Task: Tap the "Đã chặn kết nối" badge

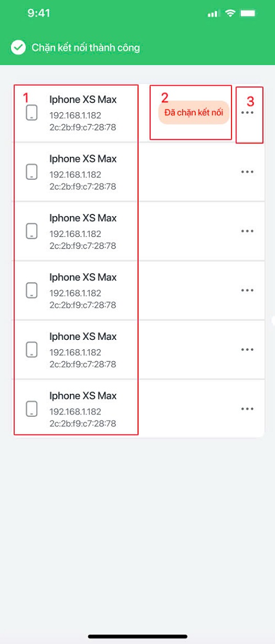Action: click(194, 113)
